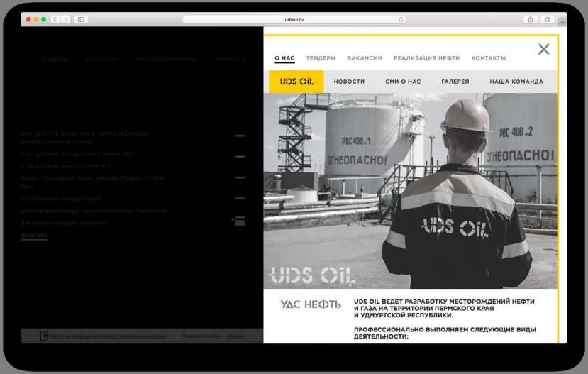The image size is (588, 374).
Task: Toggle Safari's sidebar button
Action: (81, 19)
